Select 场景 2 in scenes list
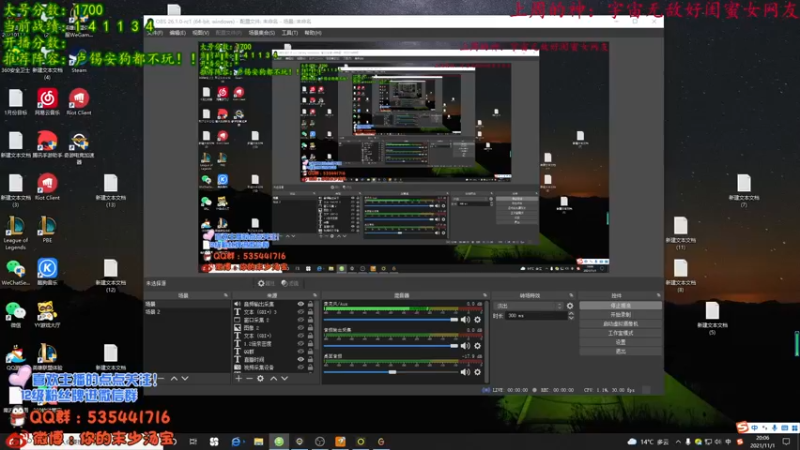 [x=187, y=312]
